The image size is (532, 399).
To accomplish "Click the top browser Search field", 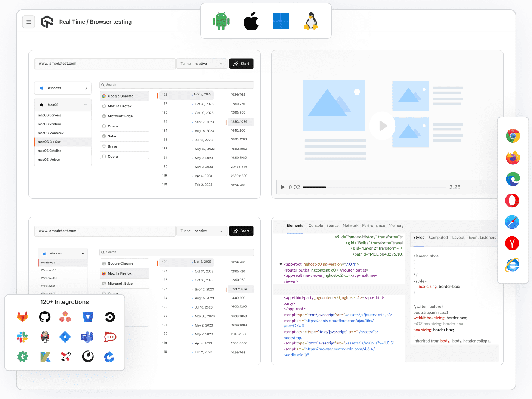I will click(x=177, y=85).
